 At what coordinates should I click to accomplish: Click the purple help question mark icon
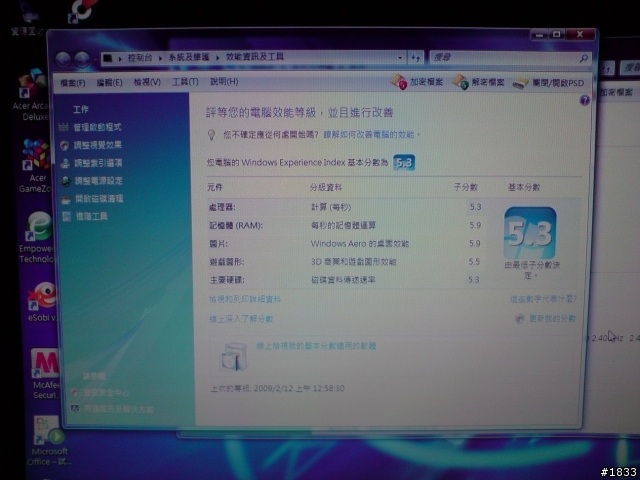tap(584, 100)
